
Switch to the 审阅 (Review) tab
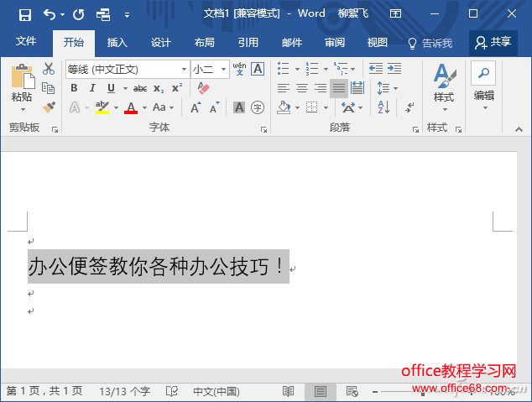point(335,43)
